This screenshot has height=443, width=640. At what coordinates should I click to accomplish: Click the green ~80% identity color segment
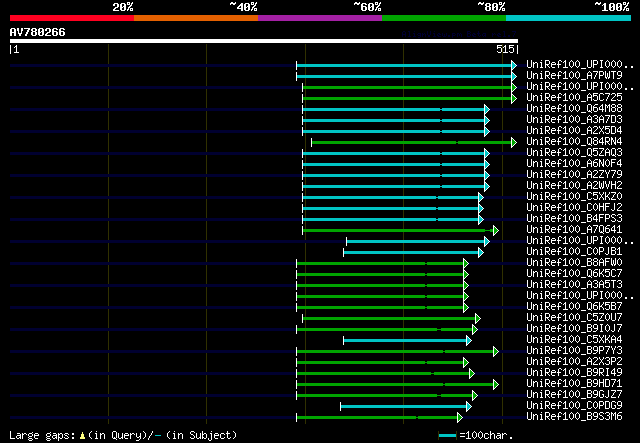tap(444, 18)
